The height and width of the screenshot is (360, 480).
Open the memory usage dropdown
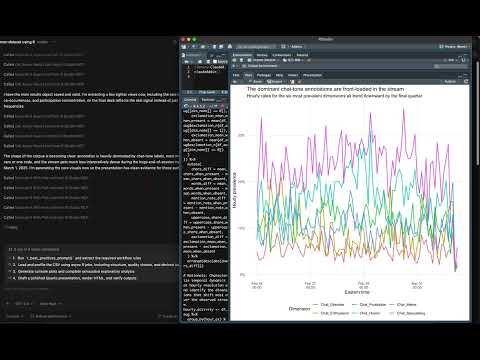(293, 60)
